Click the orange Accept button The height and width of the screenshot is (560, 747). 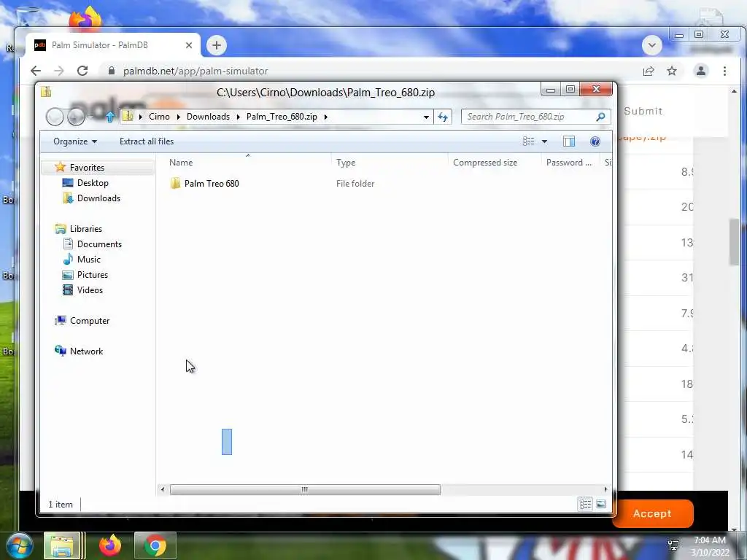pos(652,513)
